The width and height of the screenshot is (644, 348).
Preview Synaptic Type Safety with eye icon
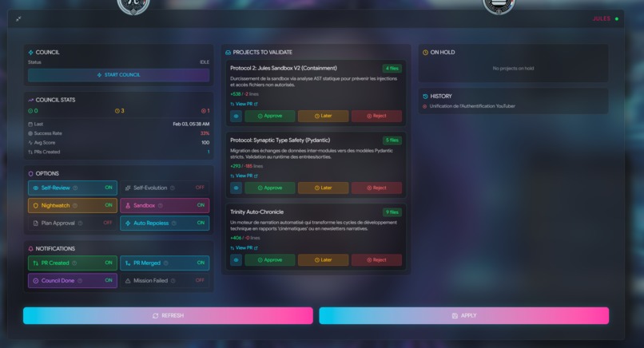tap(236, 188)
